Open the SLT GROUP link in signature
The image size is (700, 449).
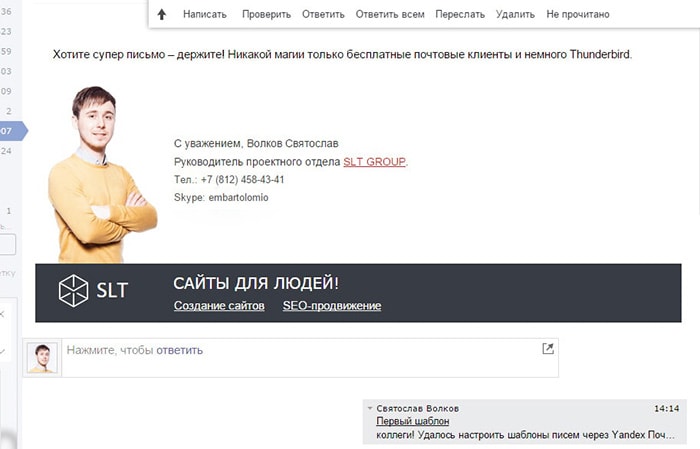tap(375, 162)
